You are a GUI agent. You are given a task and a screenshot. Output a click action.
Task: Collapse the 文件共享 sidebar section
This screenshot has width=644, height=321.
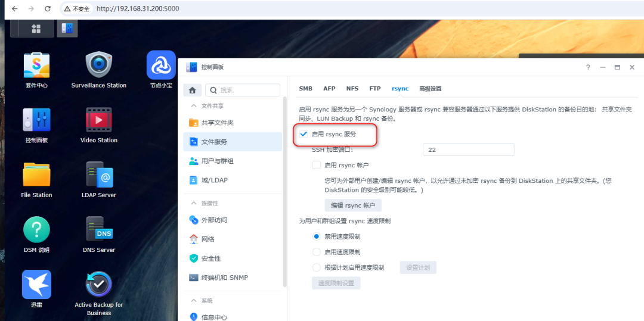coord(193,106)
